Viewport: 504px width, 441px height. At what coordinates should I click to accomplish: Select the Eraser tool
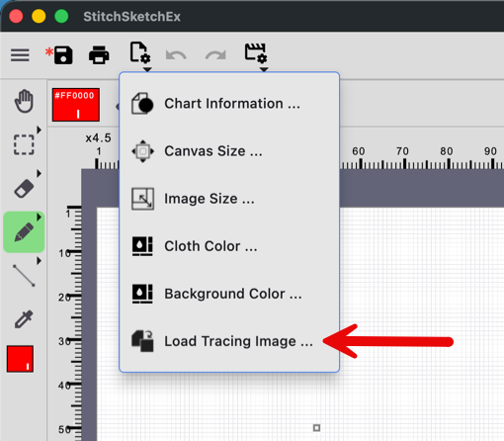(x=24, y=188)
